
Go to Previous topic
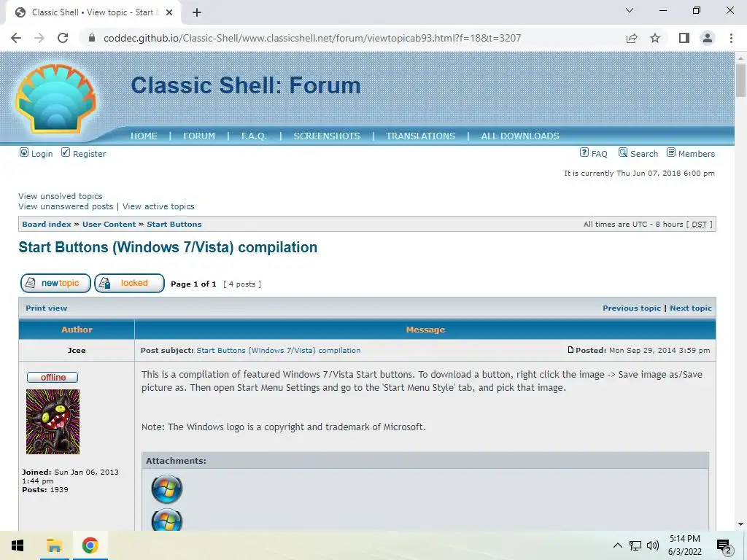pos(632,308)
